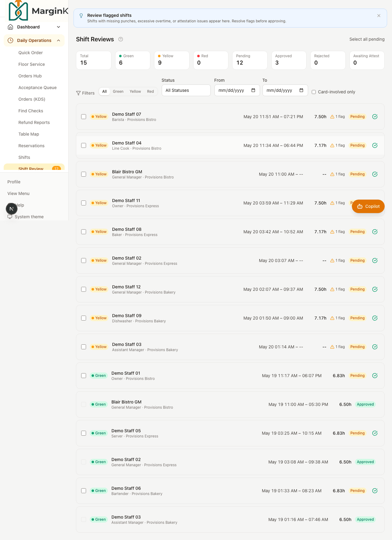Open Orders Hub in sidebar

click(30, 76)
